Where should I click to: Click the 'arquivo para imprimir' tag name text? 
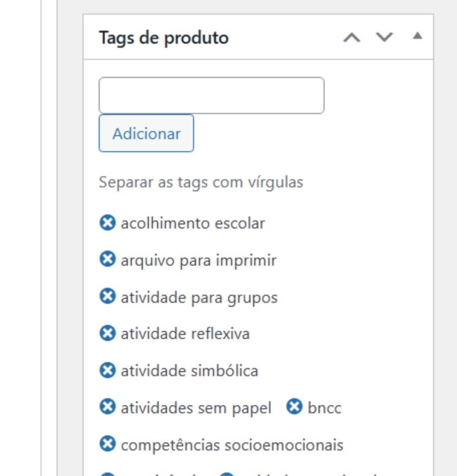pos(199,260)
